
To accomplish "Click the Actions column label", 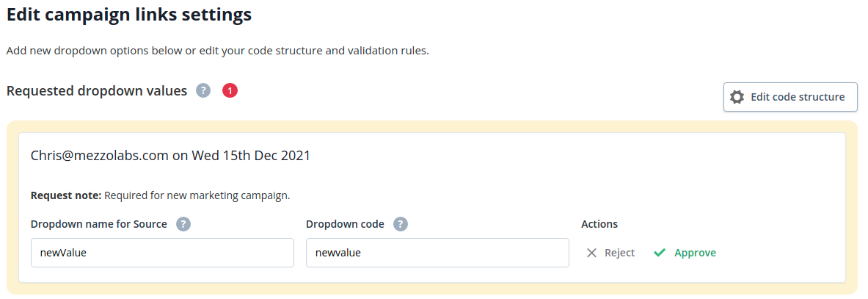I will [599, 224].
